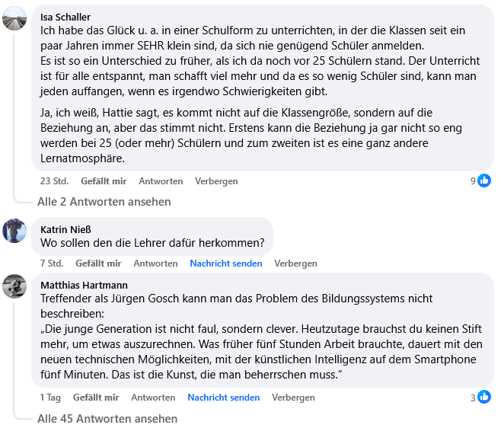Image resolution: width=504 pixels, height=428 pixels.
Task: Reply to Isa Schaller's comment via Antworten
Action: (161, 181)
